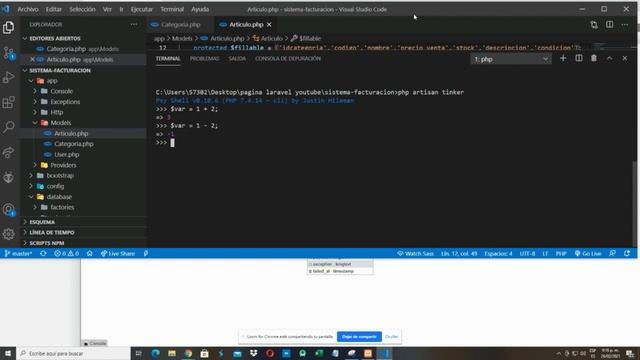Split the editor to the right

[609, 24]
